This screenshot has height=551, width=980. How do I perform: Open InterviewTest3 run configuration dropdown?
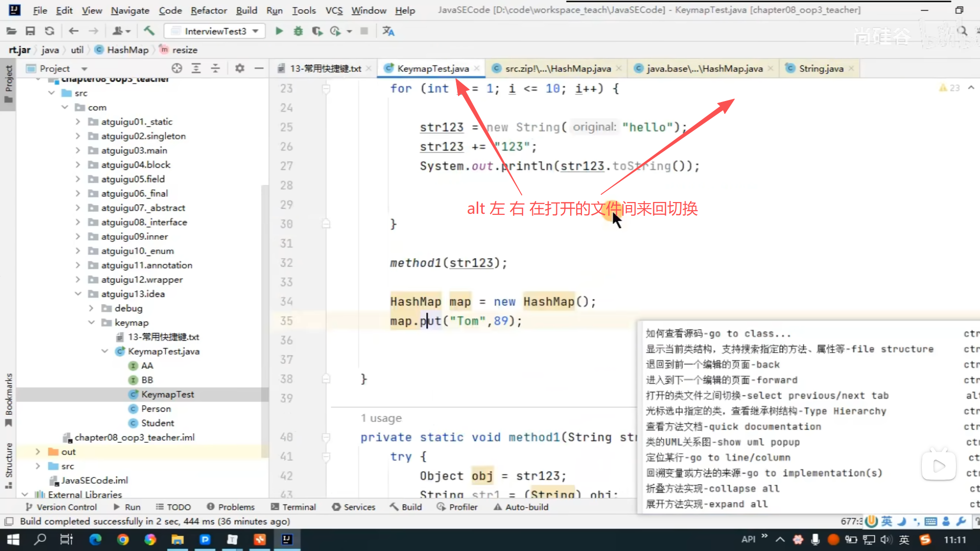click(215, 31)
